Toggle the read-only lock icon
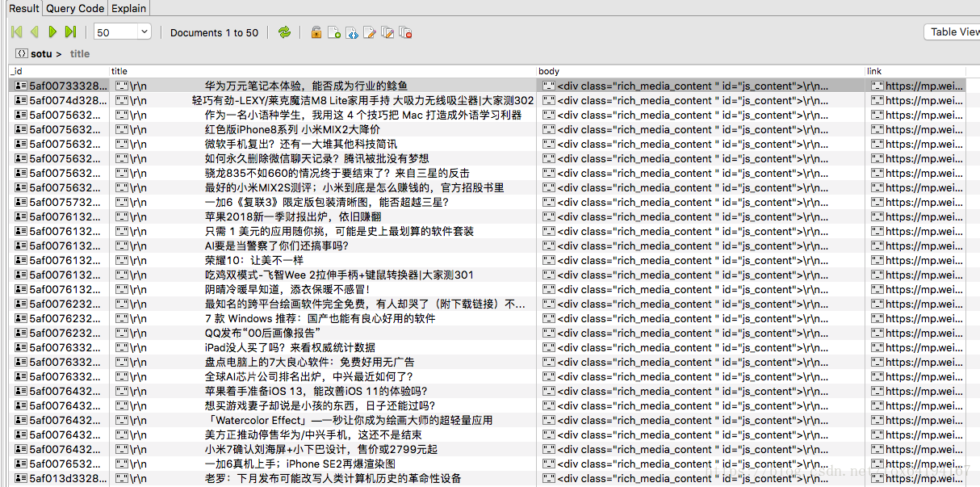The image size is (980, 487). point(316,32)
